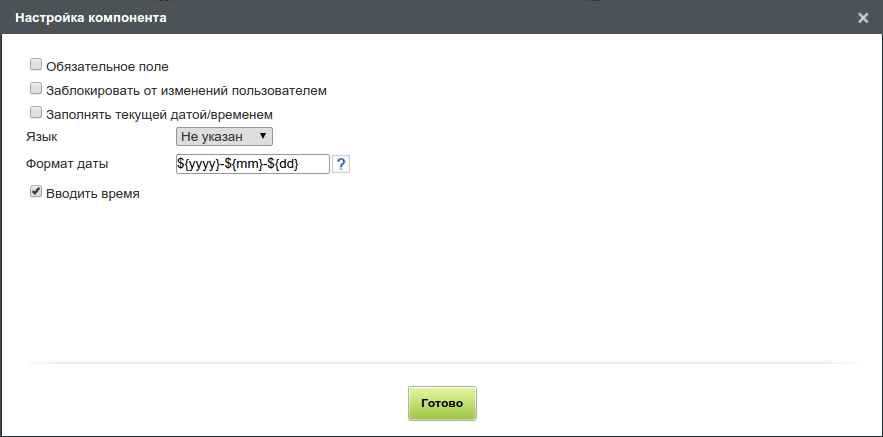Click the Заблокировать от изменений пользователем label

(186, 90)
